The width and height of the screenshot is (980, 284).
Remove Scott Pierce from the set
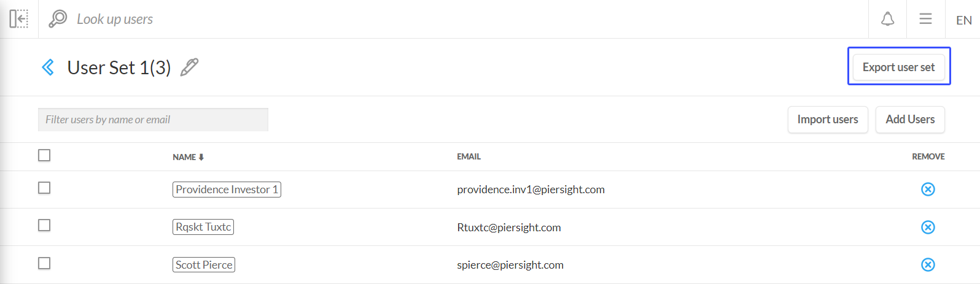[928, 265]
